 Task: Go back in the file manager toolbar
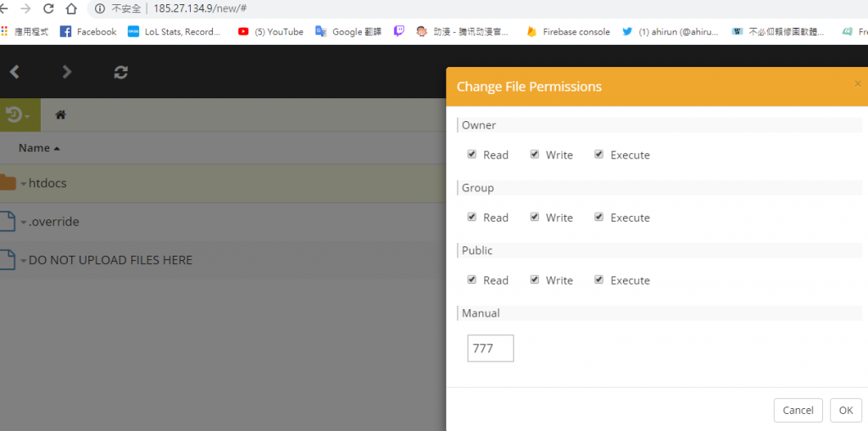point(14,72)
